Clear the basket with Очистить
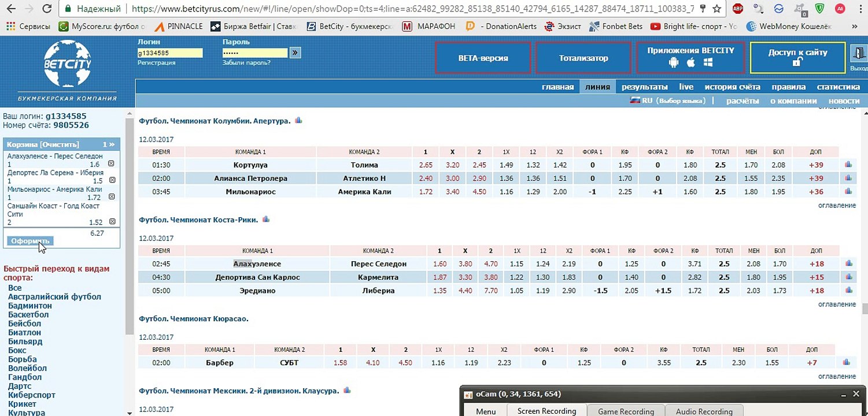 click(x=60, y=144)
